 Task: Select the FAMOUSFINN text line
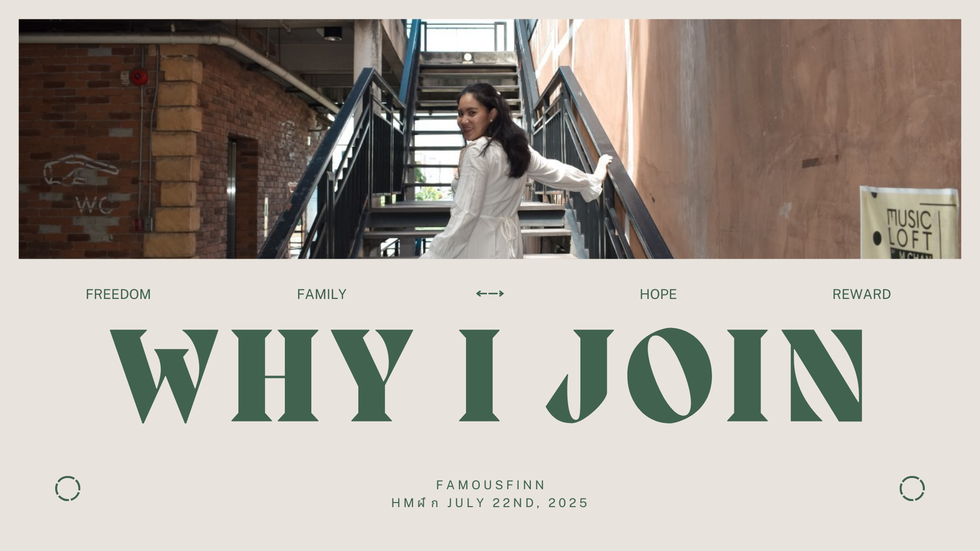(x=491, y=485)
